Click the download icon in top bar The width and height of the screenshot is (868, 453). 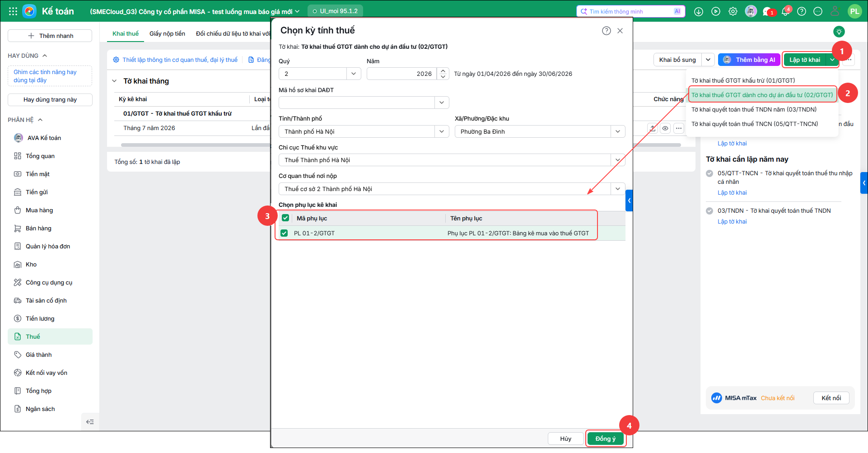click(x=699, y=11)
